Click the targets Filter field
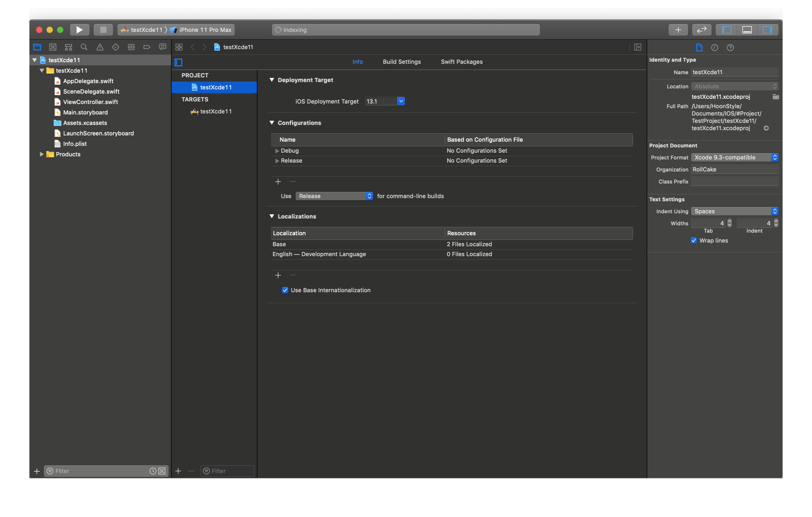Viewport: 812px width, 517px height. 227,471
